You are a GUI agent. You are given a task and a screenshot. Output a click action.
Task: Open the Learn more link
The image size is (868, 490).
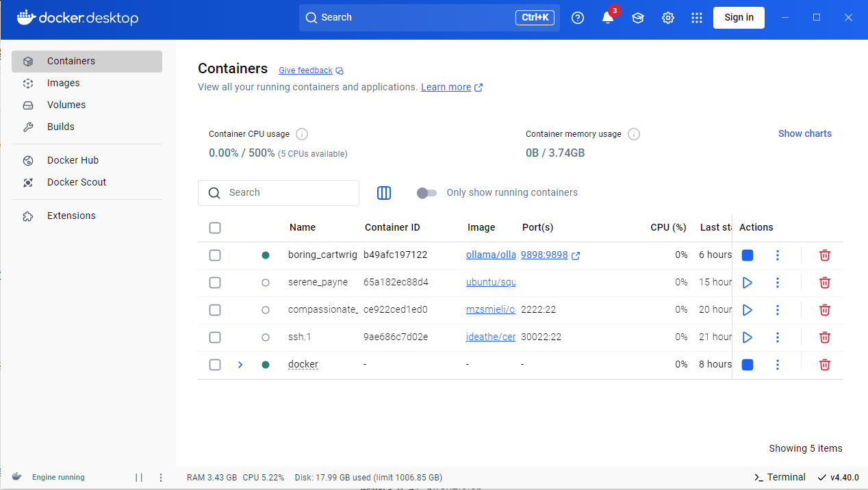[x=452, y=87]
